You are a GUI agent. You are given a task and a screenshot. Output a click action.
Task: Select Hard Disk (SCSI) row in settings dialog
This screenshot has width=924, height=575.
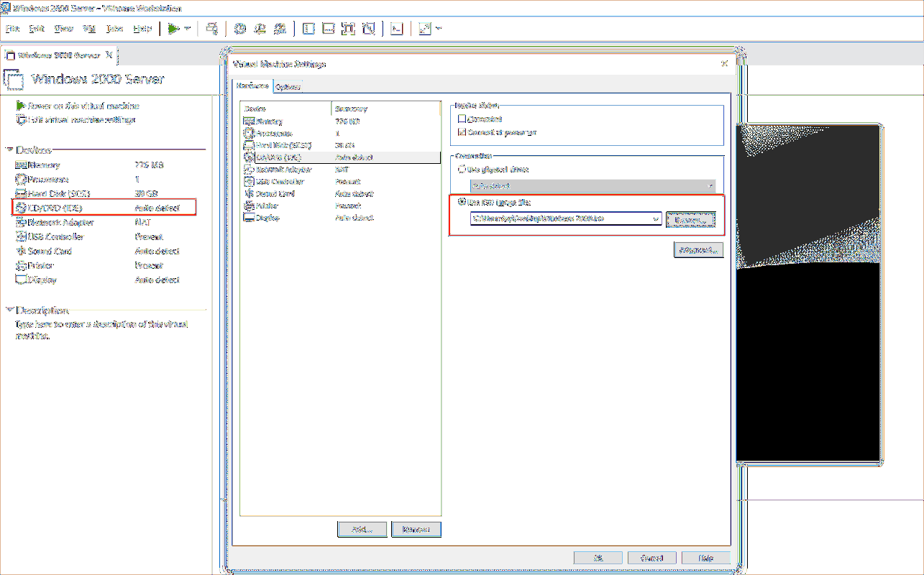pyautogui.click(x=341, y=145)
